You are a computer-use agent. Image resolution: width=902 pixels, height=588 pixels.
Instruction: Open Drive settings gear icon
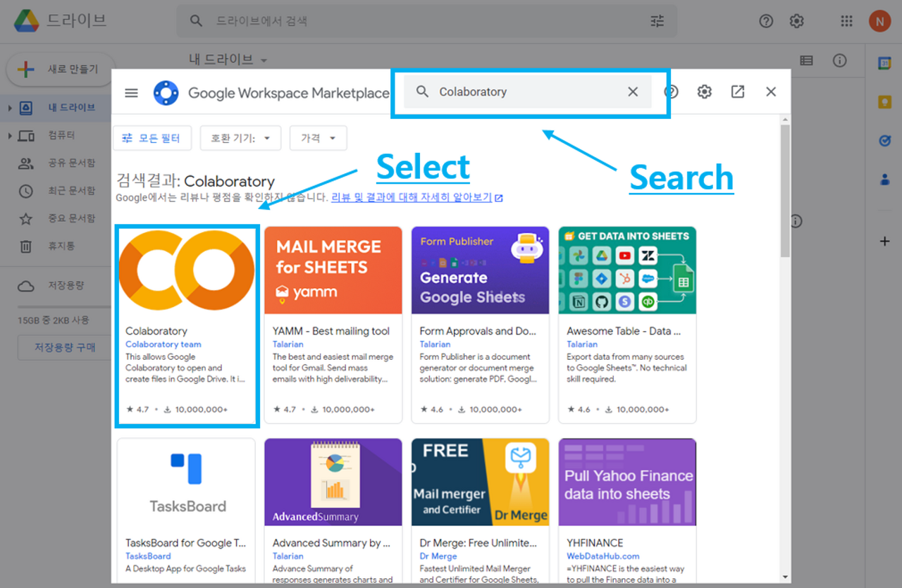point(797,21)
